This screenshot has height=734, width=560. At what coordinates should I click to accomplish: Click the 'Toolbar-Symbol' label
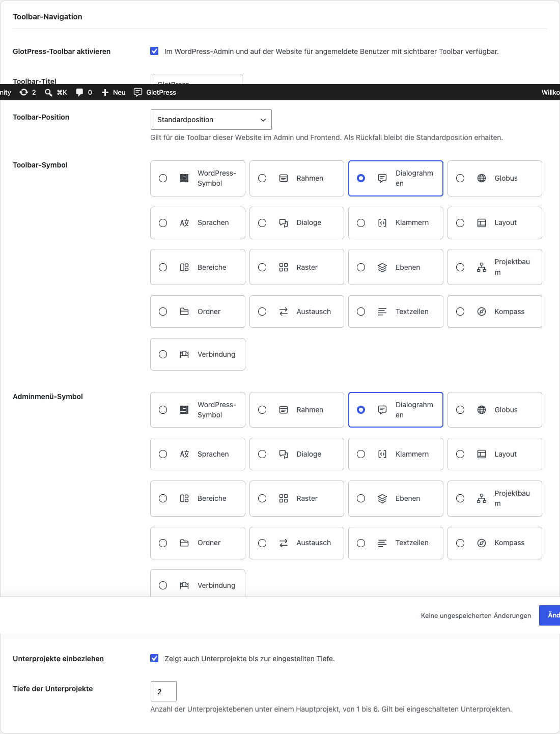click(40, 165)
